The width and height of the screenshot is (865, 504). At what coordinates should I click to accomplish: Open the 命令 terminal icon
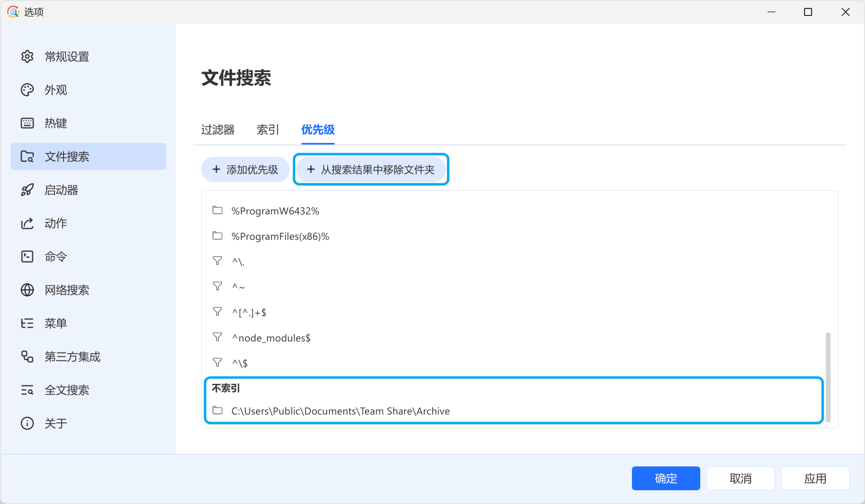point(27,257)
